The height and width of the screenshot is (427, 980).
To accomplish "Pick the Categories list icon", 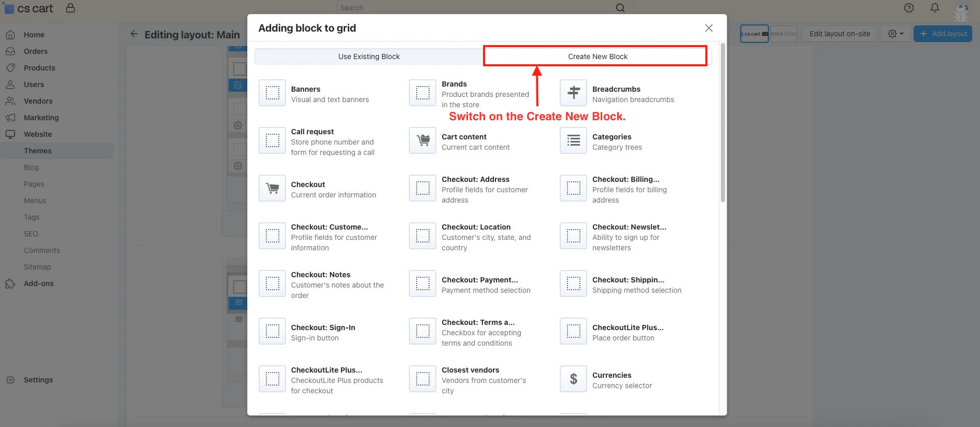I will click(x=573, y=140).
